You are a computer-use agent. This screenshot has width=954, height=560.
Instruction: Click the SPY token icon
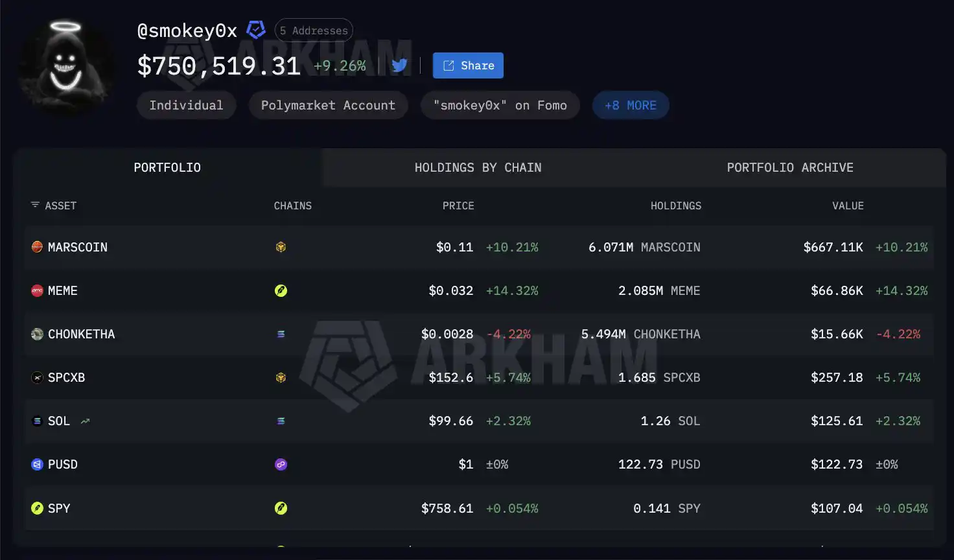tap(38, 508)
